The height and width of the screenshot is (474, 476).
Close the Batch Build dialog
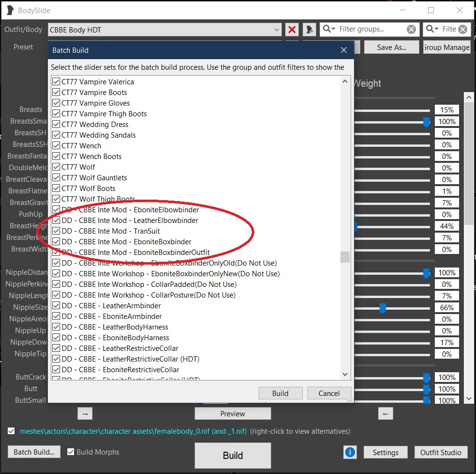344,50
